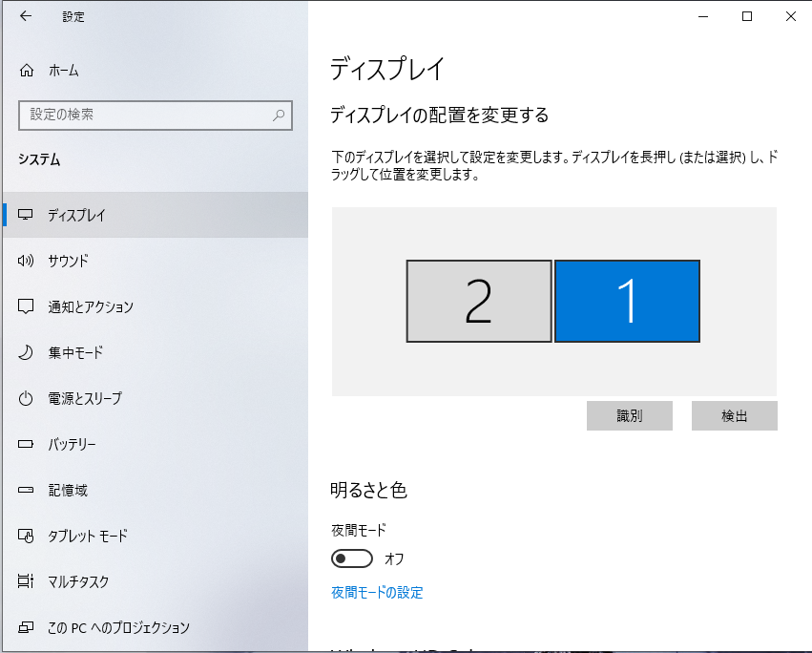Select display 2 in the arrangement
This screenshot has width=812, height=653.
pyautogui.click(x=479, y=301)
